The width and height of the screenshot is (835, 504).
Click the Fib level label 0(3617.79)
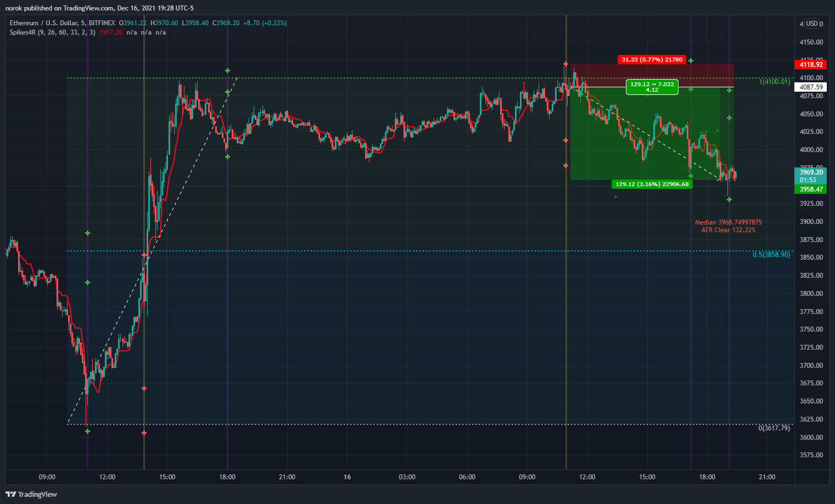[774, 428]
